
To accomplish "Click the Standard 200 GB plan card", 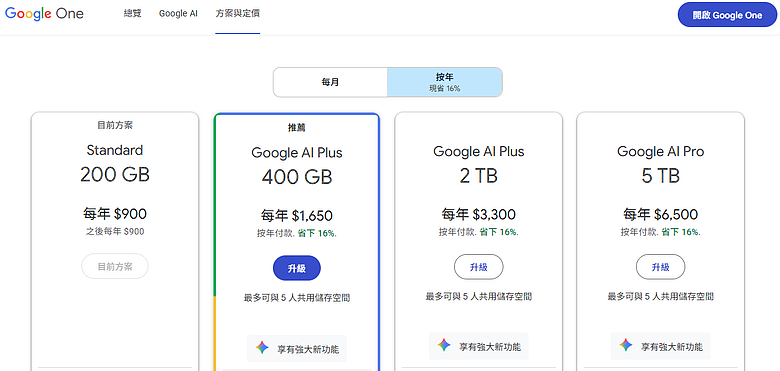I will [x=115, y=241].
